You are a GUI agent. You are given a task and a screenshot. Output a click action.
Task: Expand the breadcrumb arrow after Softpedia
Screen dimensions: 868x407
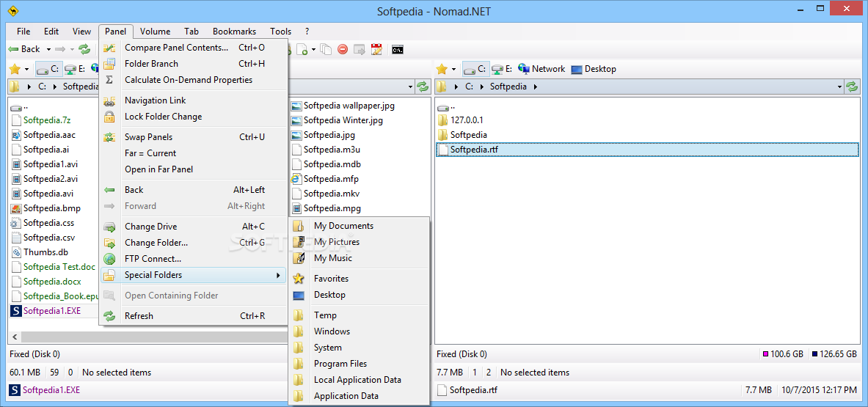tap(536, 87)
